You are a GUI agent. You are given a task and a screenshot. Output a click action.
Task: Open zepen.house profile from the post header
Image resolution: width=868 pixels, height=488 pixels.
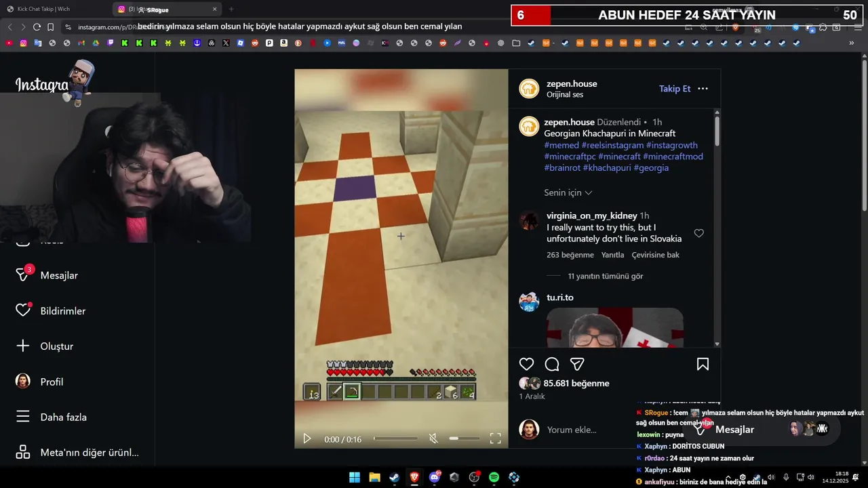(x=572, y=83)
